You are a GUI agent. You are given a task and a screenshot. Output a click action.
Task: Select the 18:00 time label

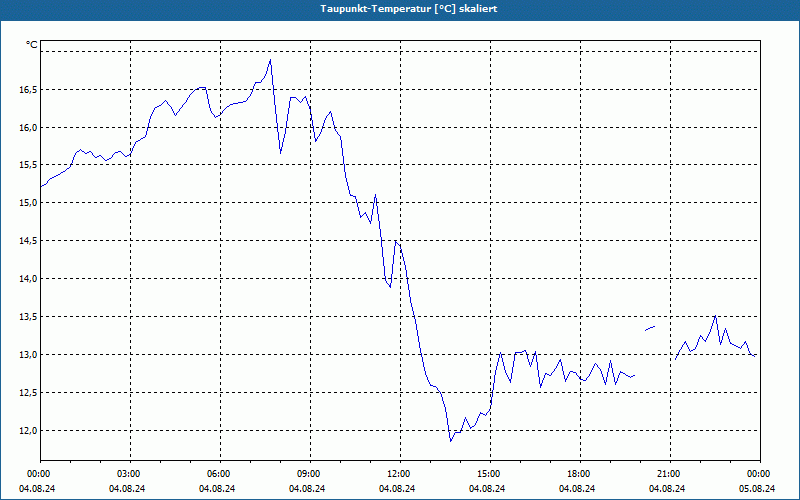point(580,474)
